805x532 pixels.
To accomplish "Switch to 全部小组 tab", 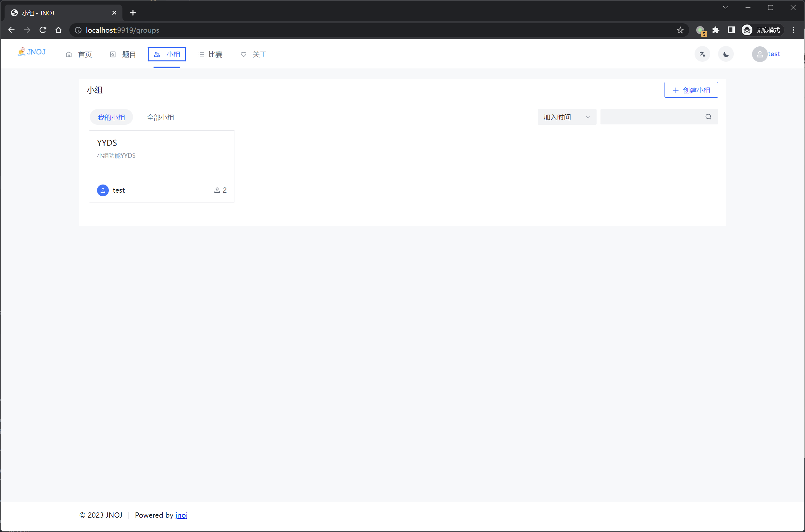I will [160, 117].
